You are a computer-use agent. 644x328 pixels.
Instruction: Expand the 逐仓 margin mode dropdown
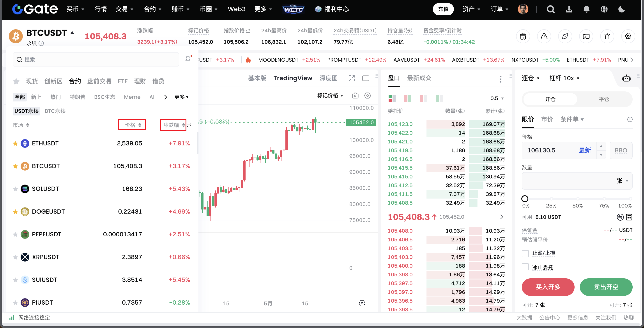[531, 78]
